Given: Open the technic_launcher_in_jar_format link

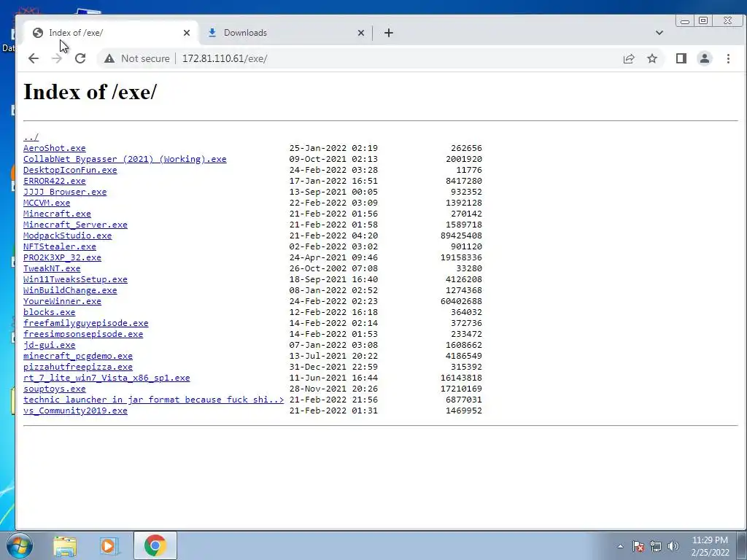Looking at the screenshot, I should tap(153, 400).
